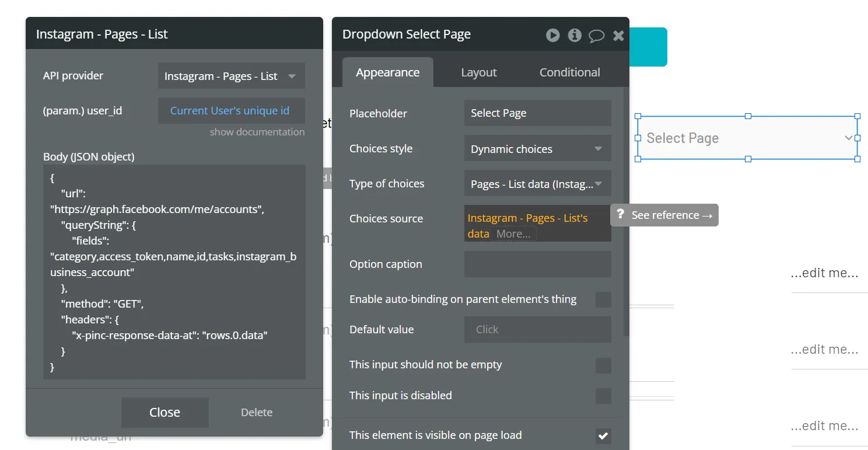Viewport: 868px width, 450px height.
Task: Switch to the Layout tab
Action: click(x=479, y=72)
